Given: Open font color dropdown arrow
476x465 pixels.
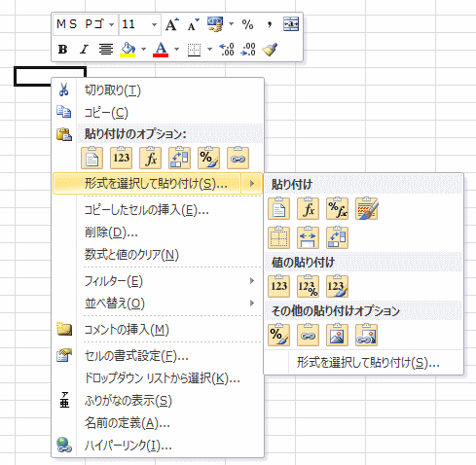Looking at the screenshot, I should tap(176, 50).
